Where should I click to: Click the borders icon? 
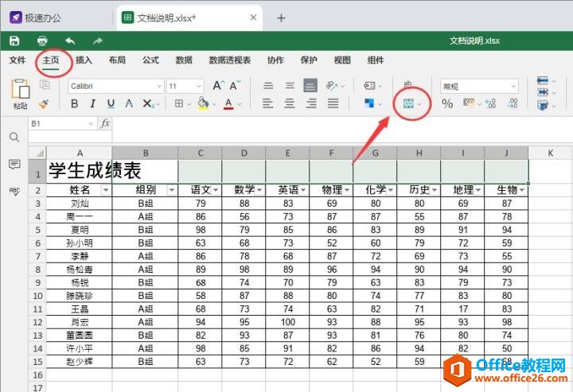click(x=179, y=103)
